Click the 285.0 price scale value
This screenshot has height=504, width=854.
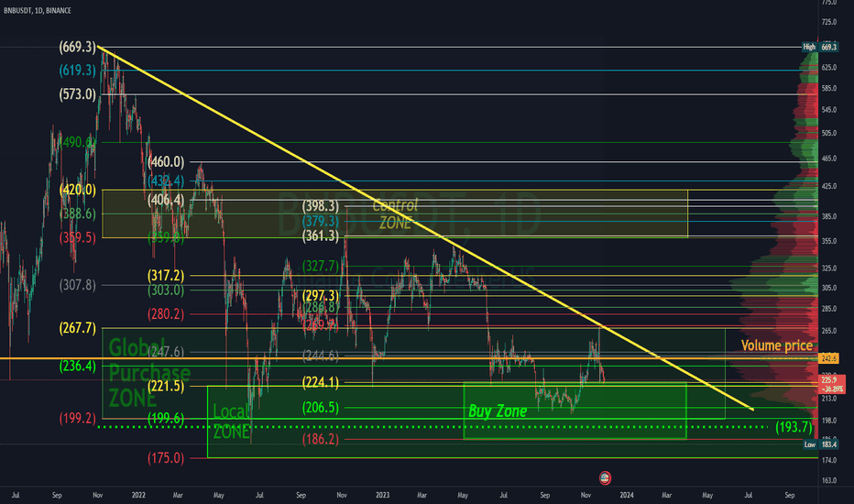(828, 309)
